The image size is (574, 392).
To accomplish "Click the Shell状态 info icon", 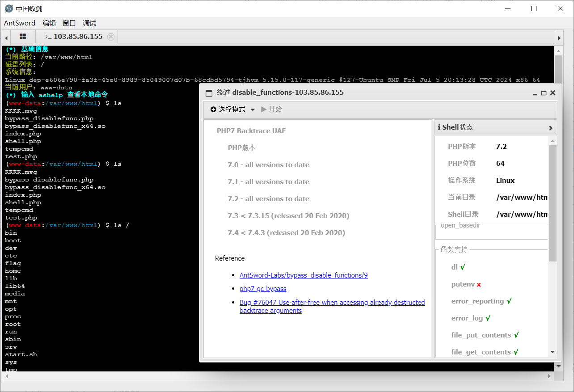I will tap(439, 127).
